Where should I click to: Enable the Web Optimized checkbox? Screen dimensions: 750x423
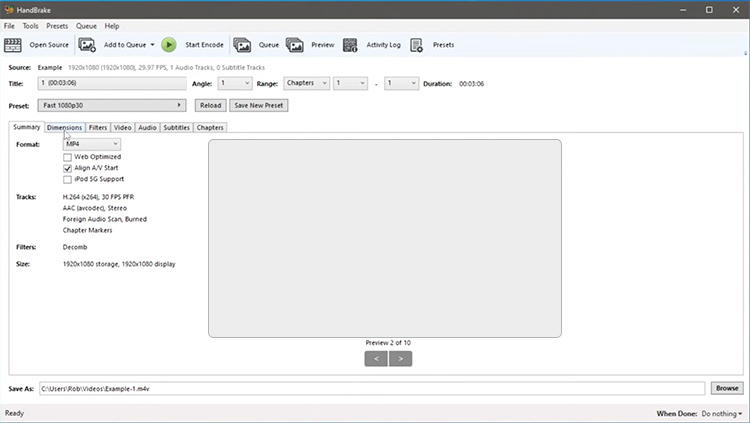tap(67, 157)
